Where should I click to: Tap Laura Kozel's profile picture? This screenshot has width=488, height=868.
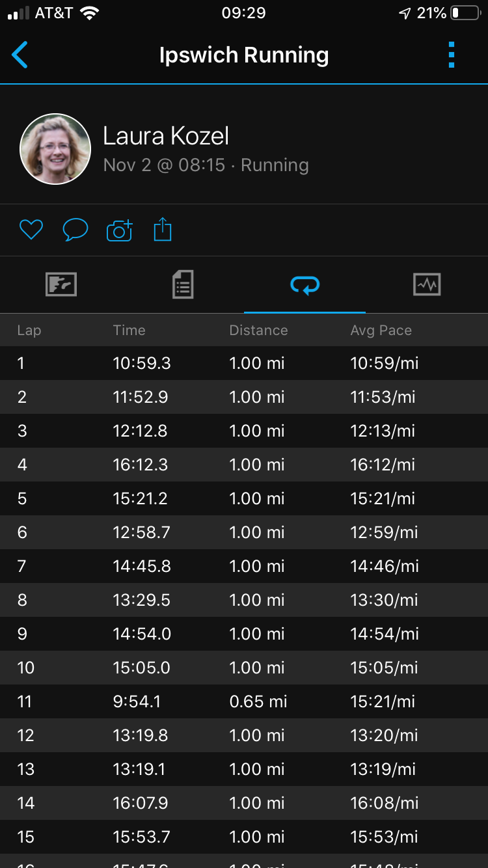coord(55,149)
